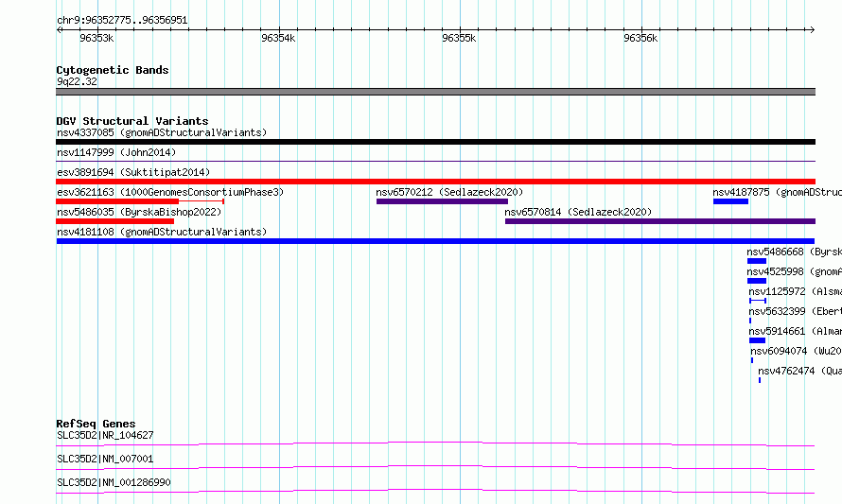Viewport: 842px width, 504px height.
Task: Click the nsv4337085 gnomAD black variant bar
Action: (435, 142)
